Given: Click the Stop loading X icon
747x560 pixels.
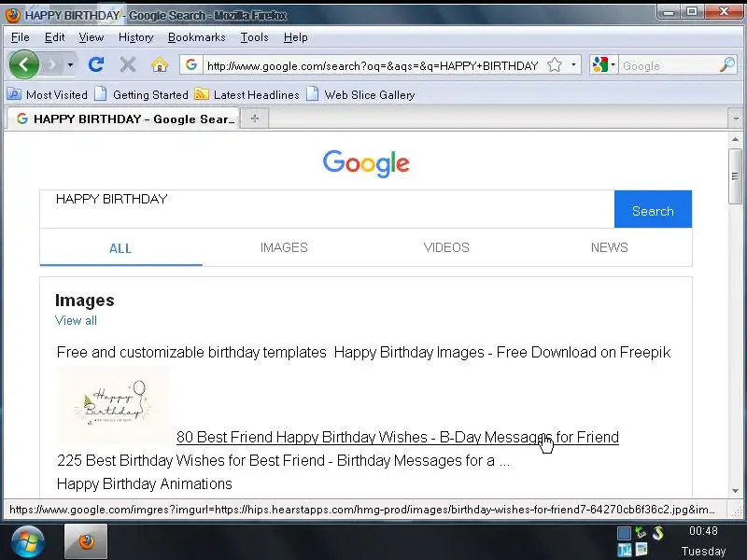Looking at the screenshot, I should [x=127, y=64].
